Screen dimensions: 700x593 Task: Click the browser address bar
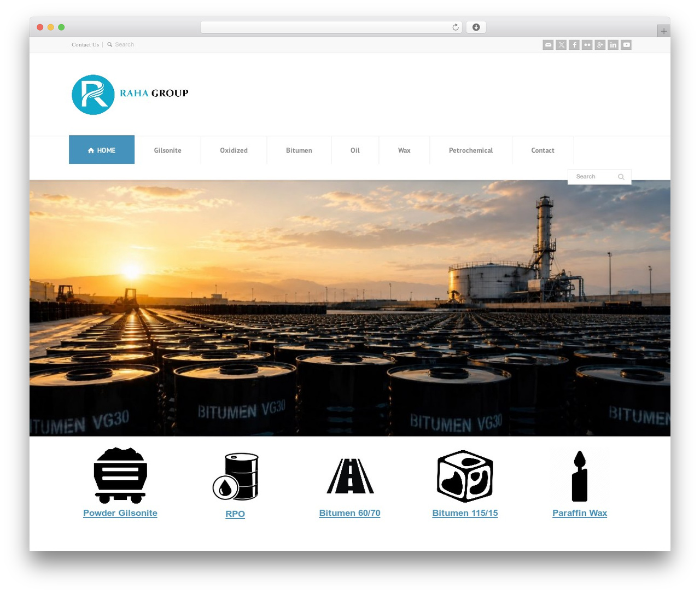coord(331,27)
